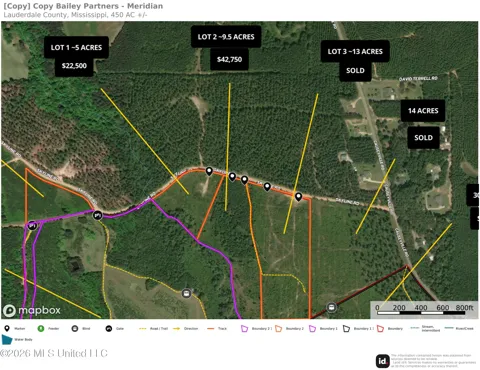Click the 'id.' logo badge at the bottom right

coord(383,361)
